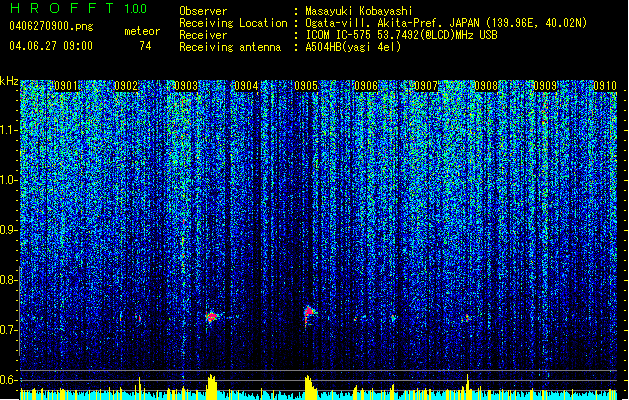Click the Receiving Location label
629x400 pixels.
233,23
